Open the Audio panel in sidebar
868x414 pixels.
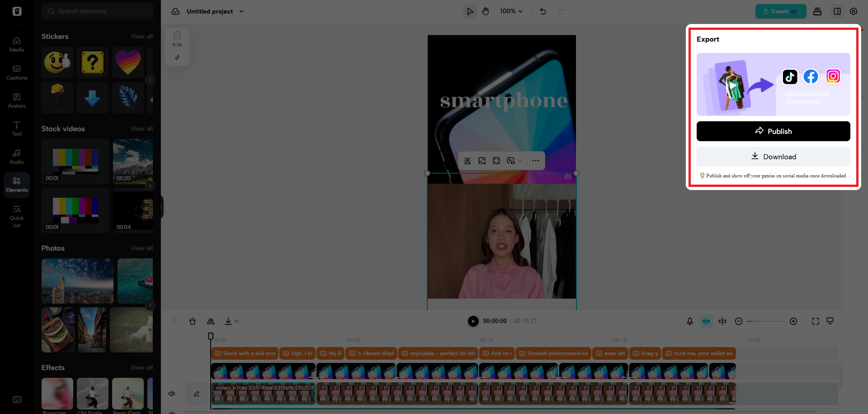pyautogui.click(x=17, y=157)
